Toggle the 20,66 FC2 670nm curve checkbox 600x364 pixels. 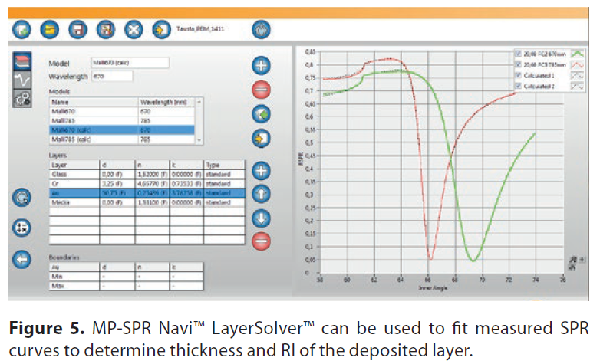coord(519,54)
